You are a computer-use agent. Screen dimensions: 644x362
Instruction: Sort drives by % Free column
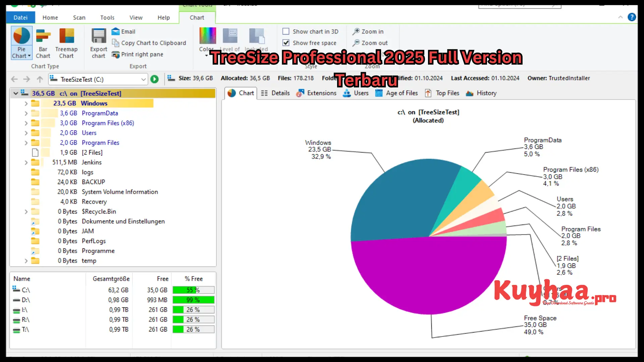194,279
